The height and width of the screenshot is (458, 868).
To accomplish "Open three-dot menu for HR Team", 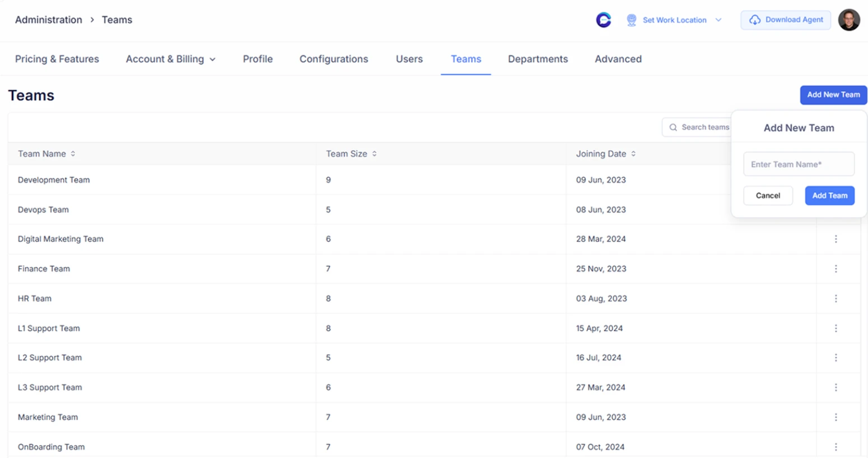I will click(836, 298).
